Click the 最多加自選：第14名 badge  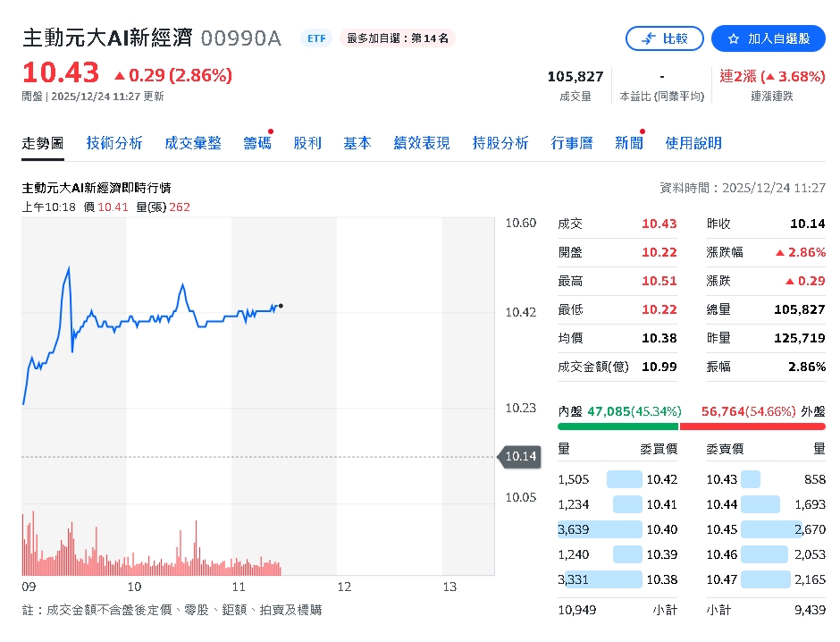[x=395, y=38]
